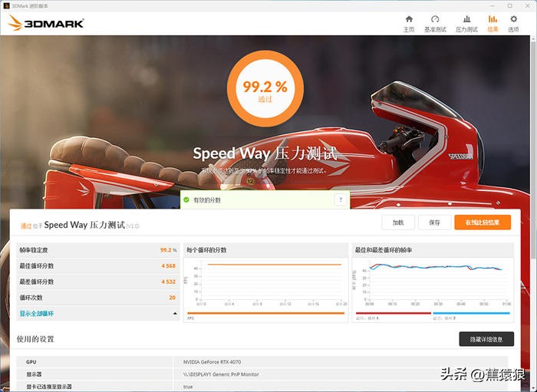Click 隐藏详细信息 dark button
Viewport: 537px width, 392px height.
(x=486, y=339)
